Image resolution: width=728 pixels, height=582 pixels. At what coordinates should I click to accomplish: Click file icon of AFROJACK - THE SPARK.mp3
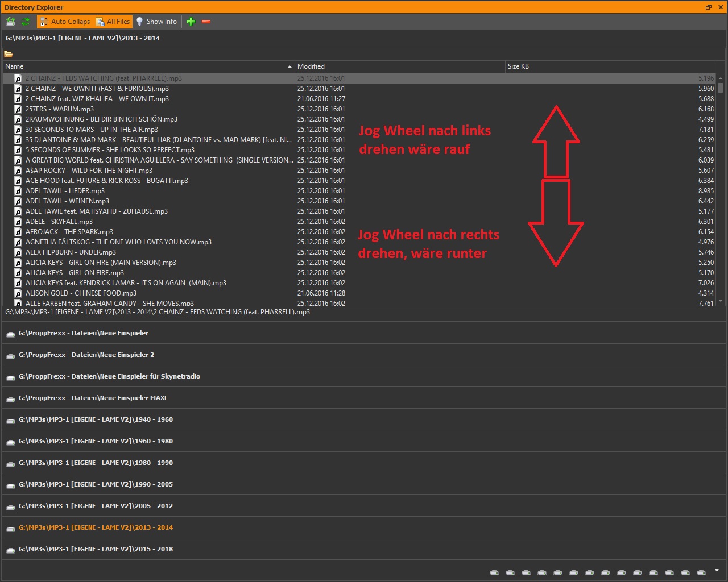tap(18, 232)
